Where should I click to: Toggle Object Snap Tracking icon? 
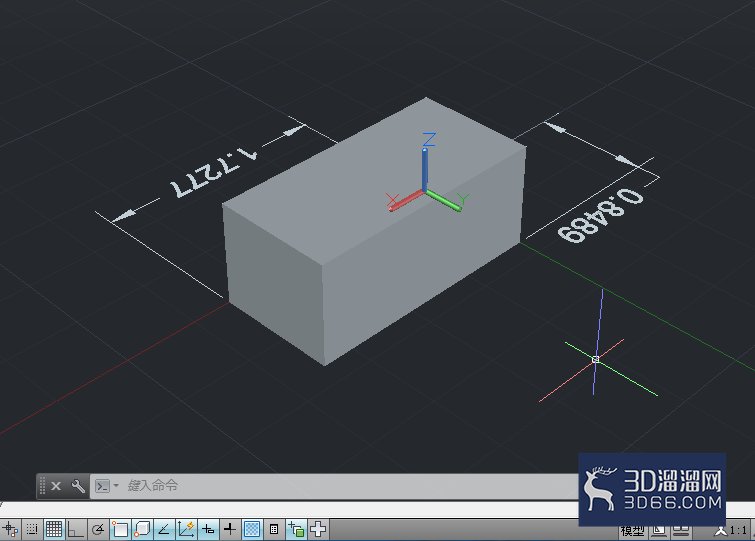pos(164,529)
